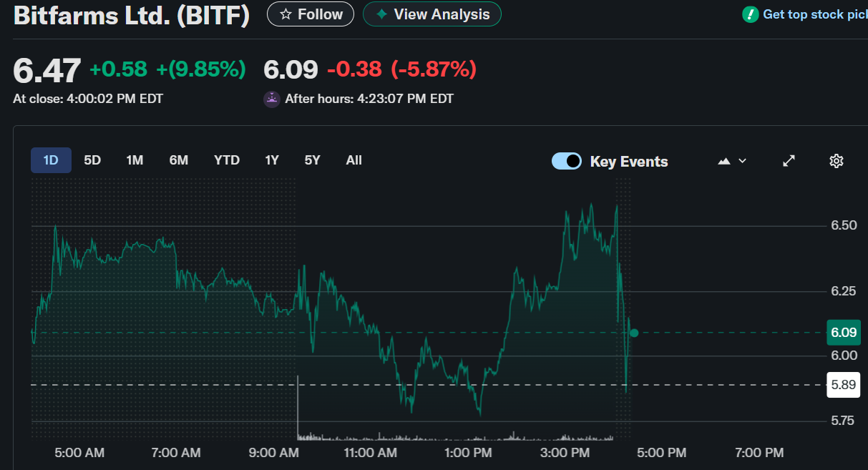This screenshot has height=470, width=868.
Task: Click the green exclamation badge icon
Action: click(x=750, y=14)
